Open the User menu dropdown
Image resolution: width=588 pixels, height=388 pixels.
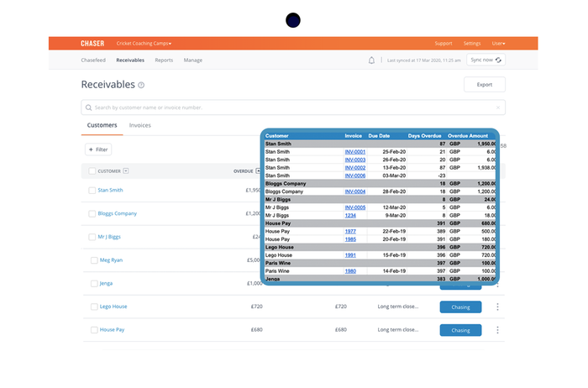click(499, 44)
